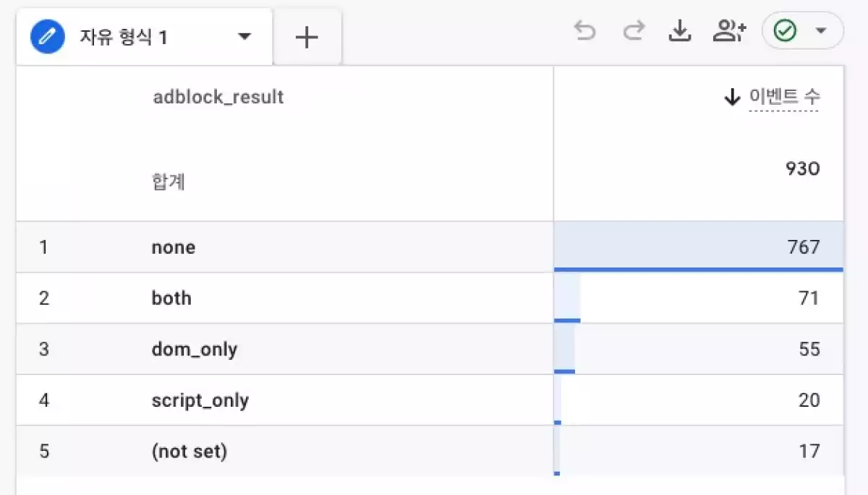Click the 합계 total value 930
The height and width of the screenshot is (495, 868).
click(x=802, y=169)
